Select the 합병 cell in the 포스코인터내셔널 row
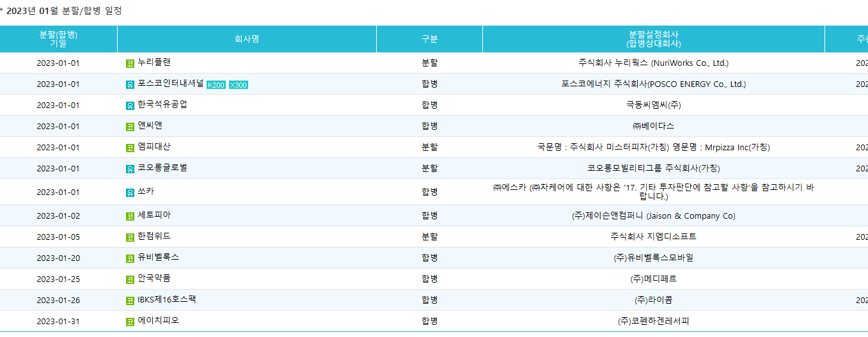The image size is (868, 337). [x=430, y=84]
